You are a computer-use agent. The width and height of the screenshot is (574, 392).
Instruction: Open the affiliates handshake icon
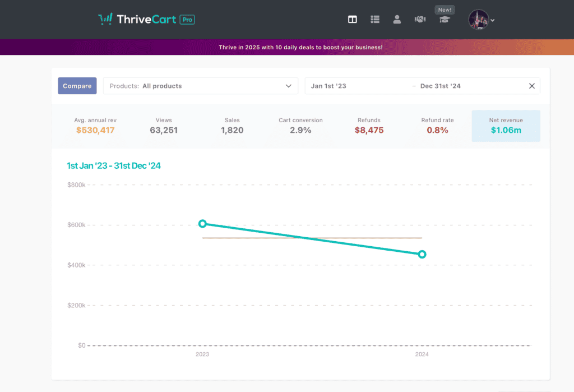[x=420, y=20]
